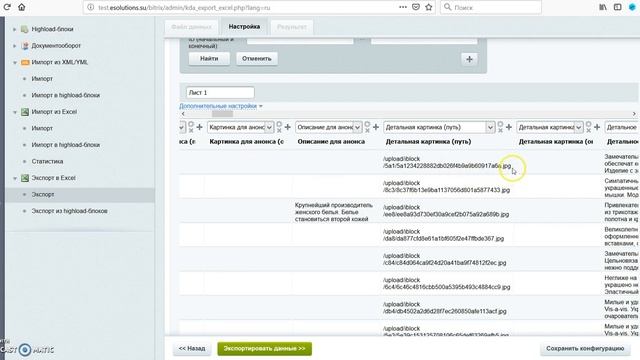Select the Настройка tab
This screenshot has height=360, width=640.
click(244, 27)
